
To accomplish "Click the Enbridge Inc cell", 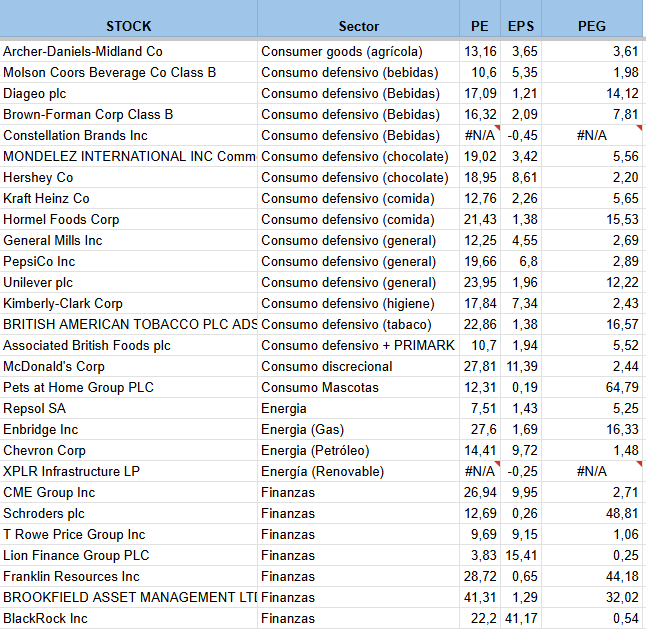I will (129, 430).
